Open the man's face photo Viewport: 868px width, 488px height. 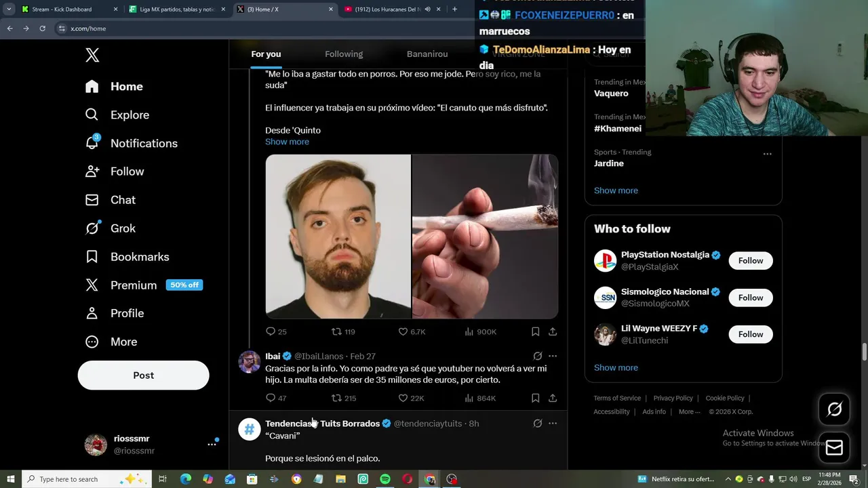pyautogui.click(x=338, y=237)
